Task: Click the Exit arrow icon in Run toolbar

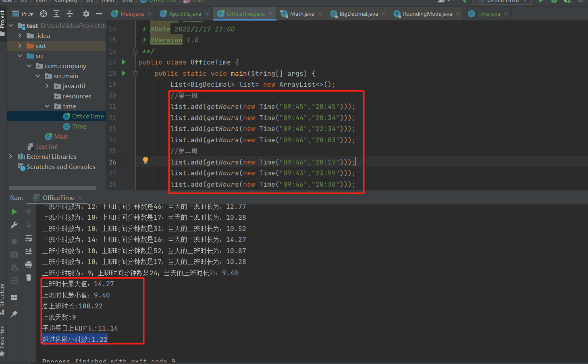Action: (14, 281)
